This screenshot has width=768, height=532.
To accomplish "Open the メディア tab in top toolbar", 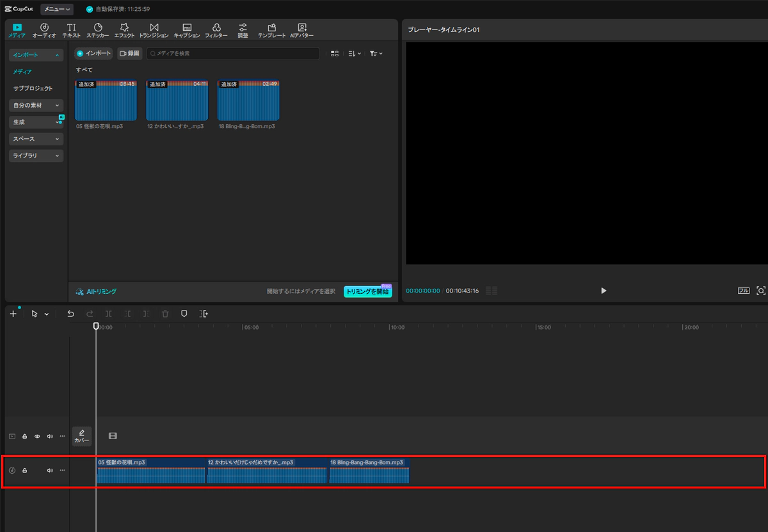I will [x=17, y=31].
